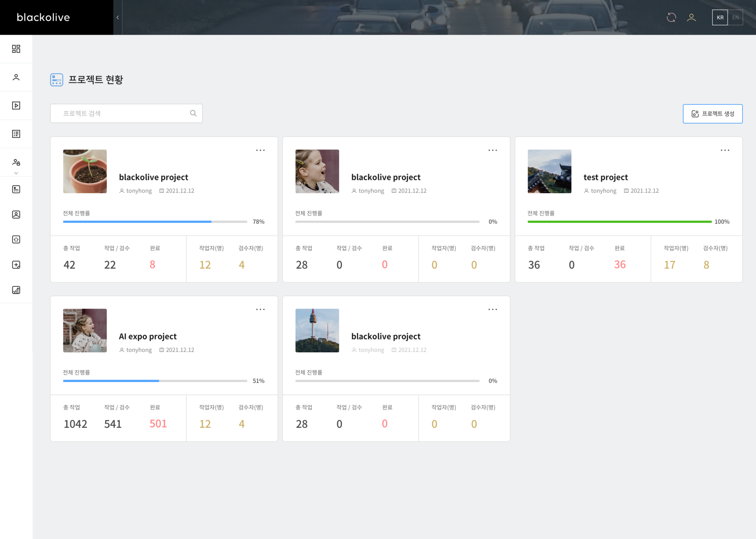Open the list document icon in sidebar

click(16, 134)
